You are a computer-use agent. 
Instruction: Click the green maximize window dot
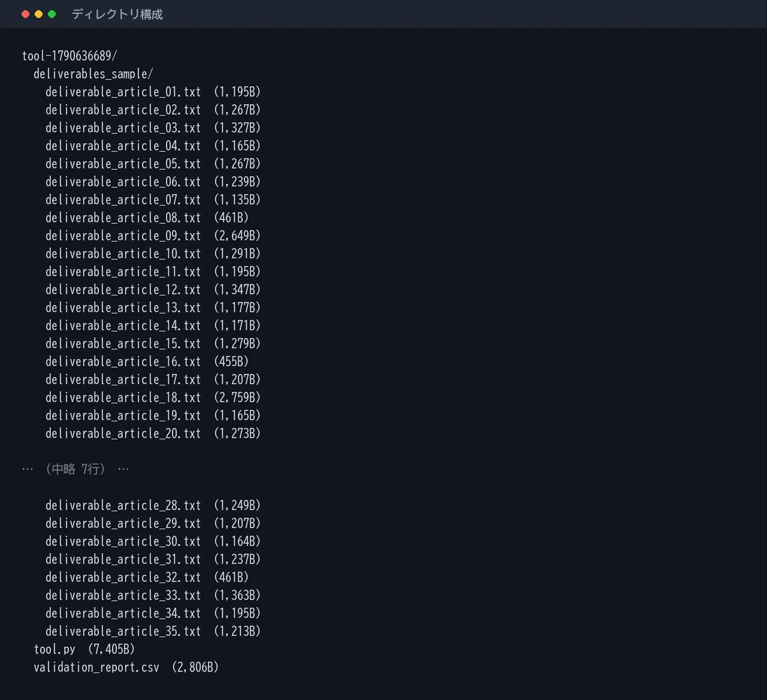coord(52,14)
